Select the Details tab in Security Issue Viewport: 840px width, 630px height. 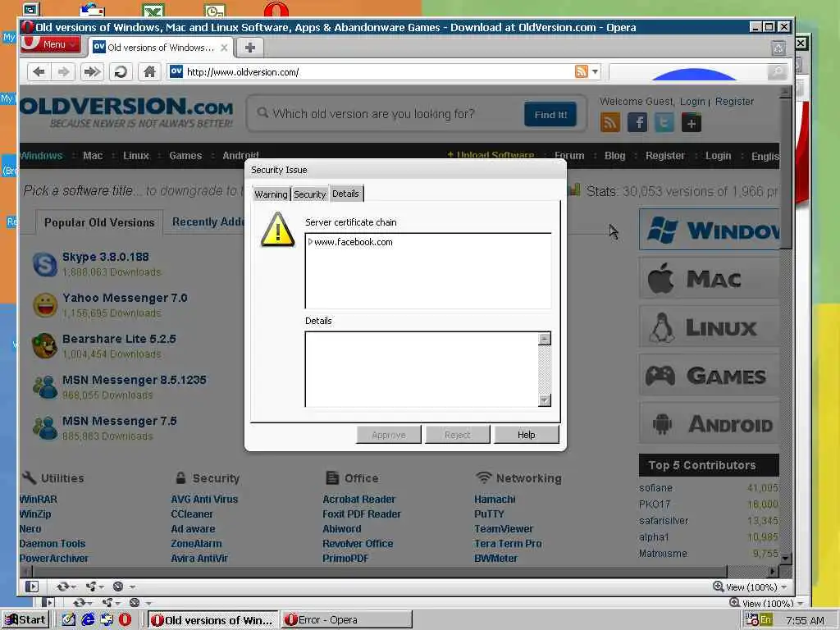[345, 194]
